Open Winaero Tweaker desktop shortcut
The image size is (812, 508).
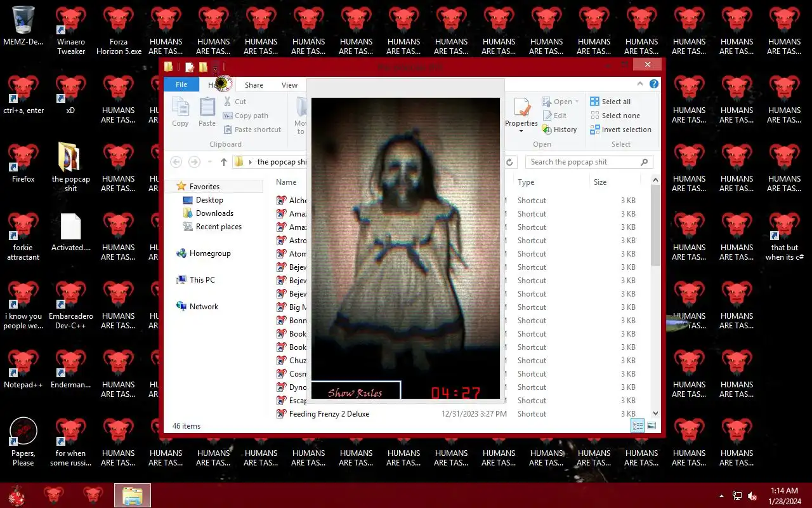[x=71, y=30]
